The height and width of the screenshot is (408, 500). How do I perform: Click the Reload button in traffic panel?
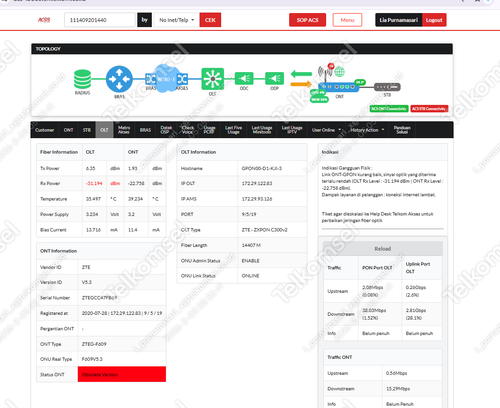[x=383, y=249]
